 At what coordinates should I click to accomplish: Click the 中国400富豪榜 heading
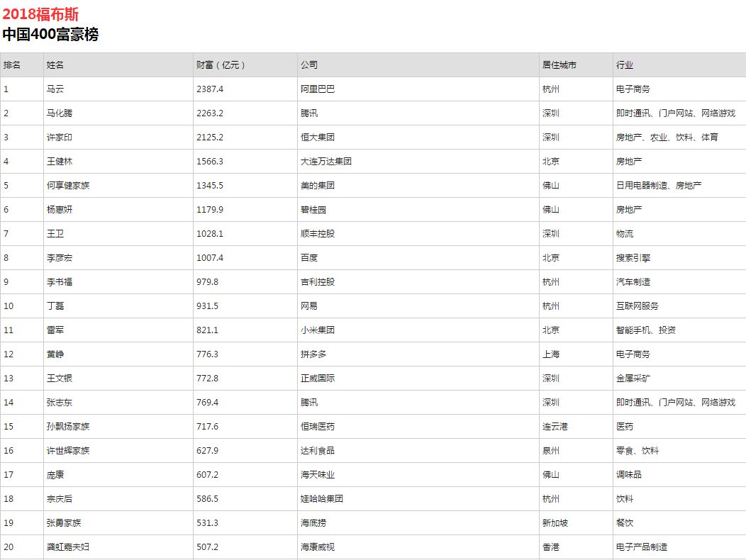coord(50,34)
